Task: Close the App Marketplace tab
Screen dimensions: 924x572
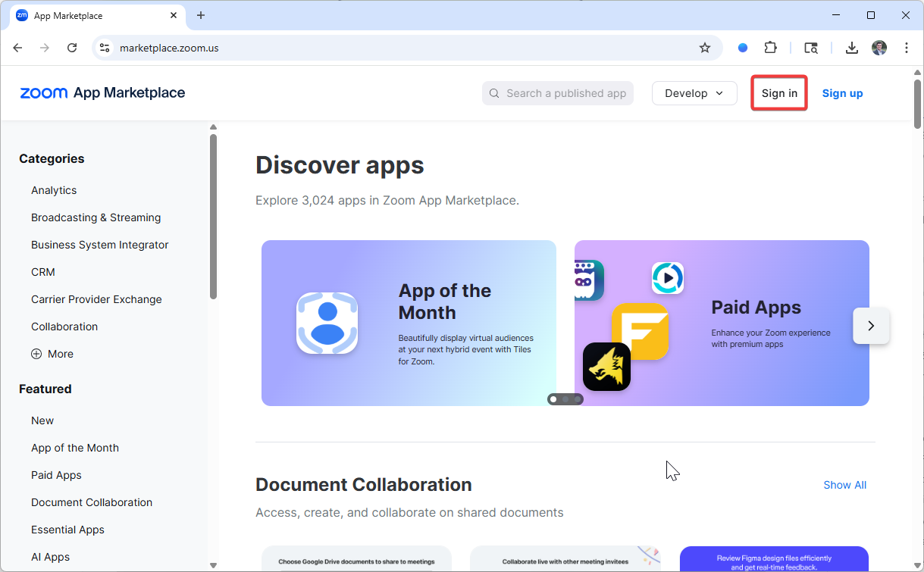Action: [x=174, y=15]
